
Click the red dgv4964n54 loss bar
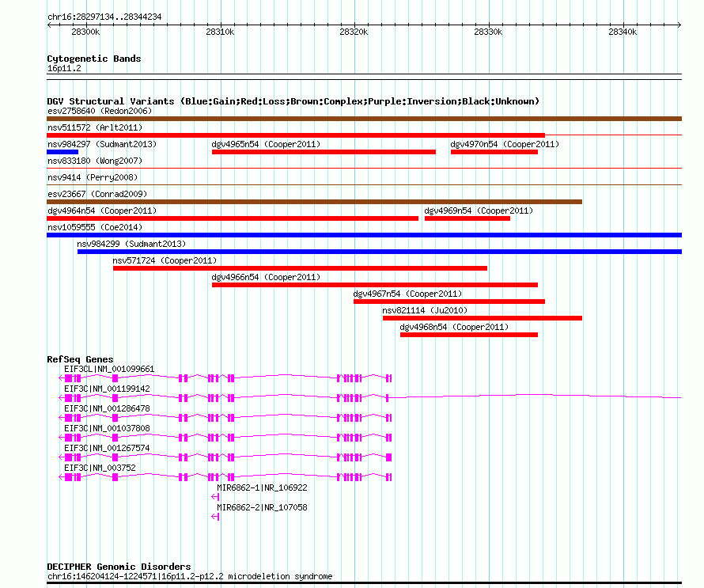[233, 218]
